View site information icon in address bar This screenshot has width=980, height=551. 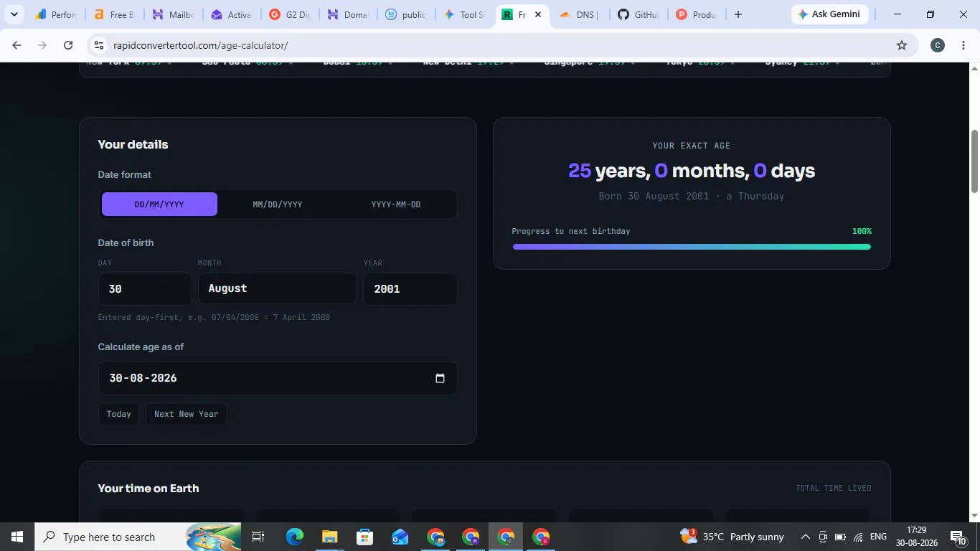point(100,45)
